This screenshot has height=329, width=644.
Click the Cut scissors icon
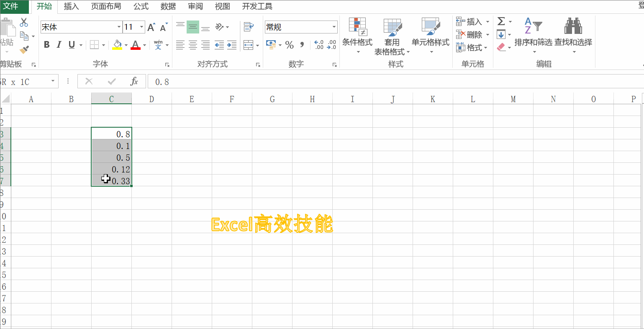[24, 23]
